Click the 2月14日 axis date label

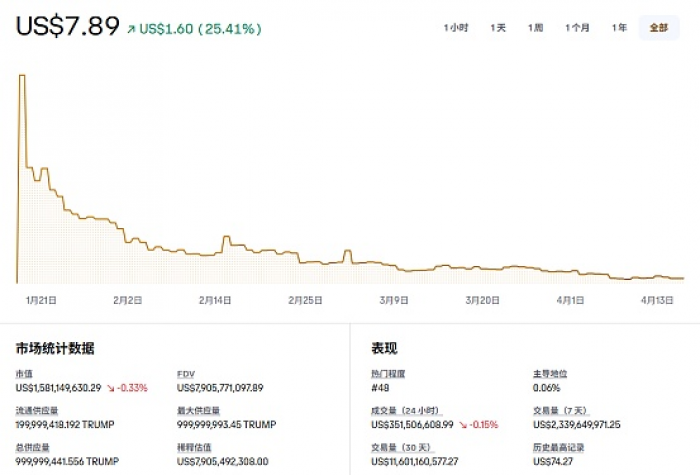tap(215, 299)
